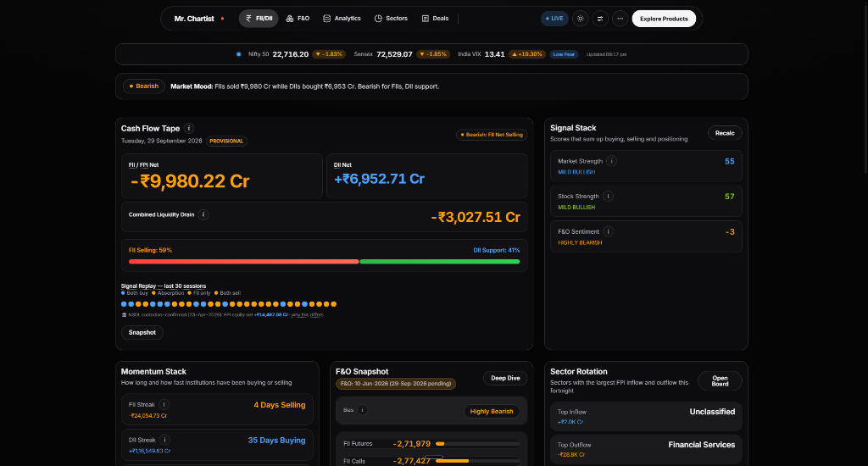The height and width of the screenshot is (466, 868).
Task: Click the Bias info icon
Action: (362, 410)
